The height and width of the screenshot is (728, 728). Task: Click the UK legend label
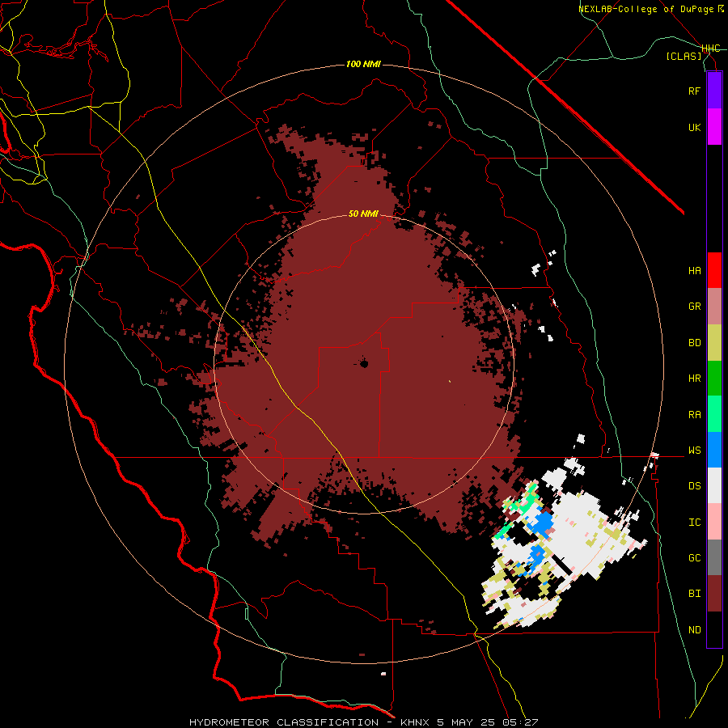tap(694, 127)
